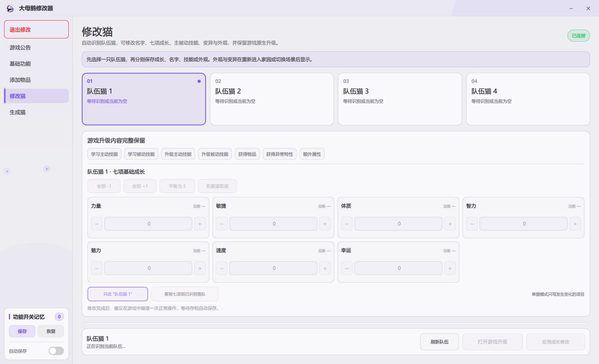
Task: Click the 速度 value input field
Action: [x=273, y=268]
